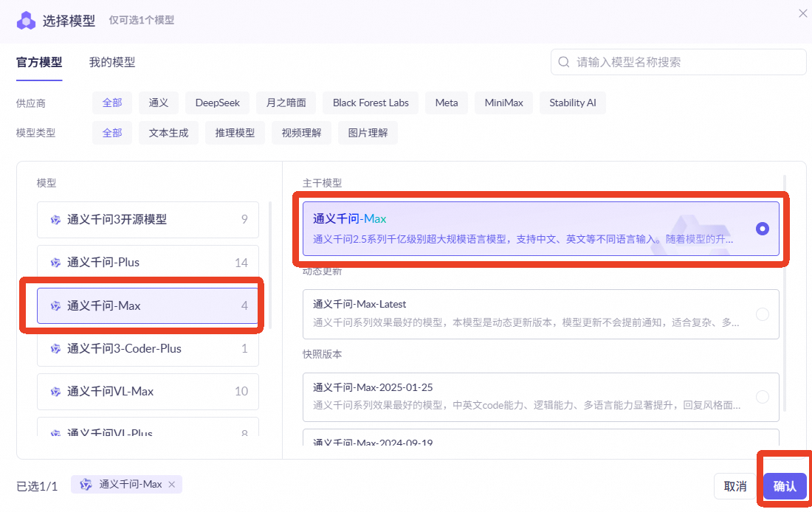Open the 通义千问3-Coder-Plus model group
The image size is (812, 512).
point(148,348)
